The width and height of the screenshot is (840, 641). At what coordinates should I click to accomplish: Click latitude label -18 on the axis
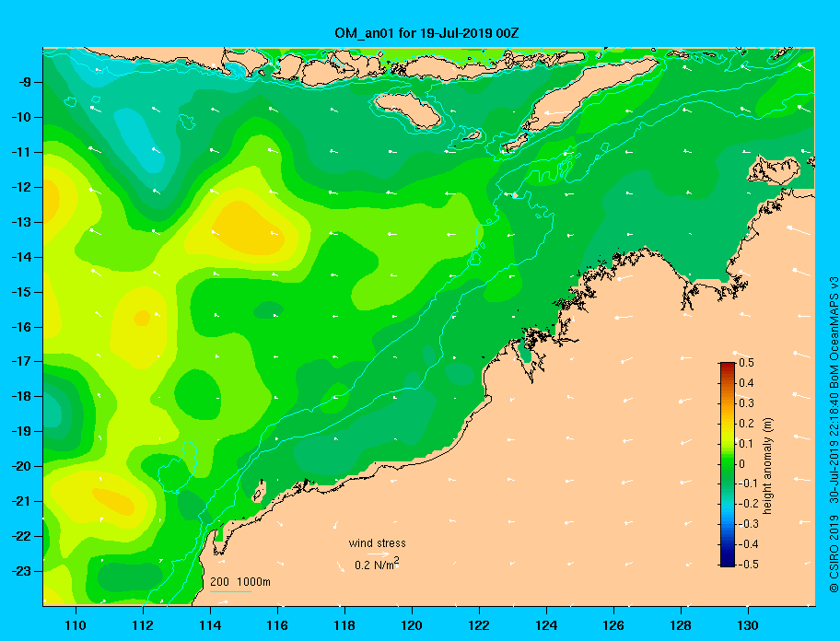(x=21, y=396)
